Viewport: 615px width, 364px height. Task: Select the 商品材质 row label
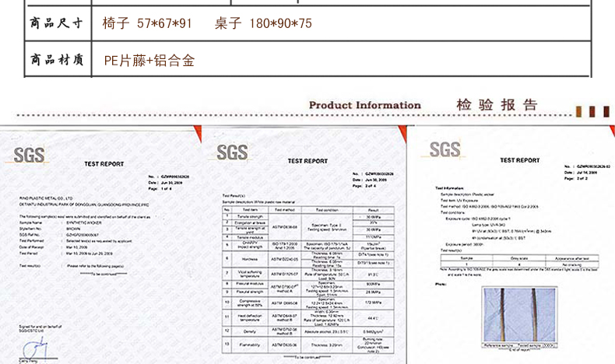coord(57,60)
